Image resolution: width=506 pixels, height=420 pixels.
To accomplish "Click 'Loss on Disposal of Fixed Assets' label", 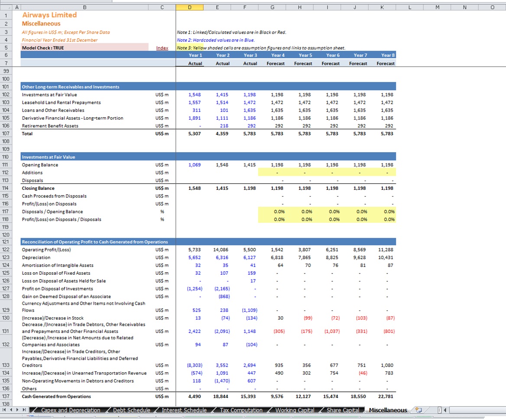I will click(56, 273).
